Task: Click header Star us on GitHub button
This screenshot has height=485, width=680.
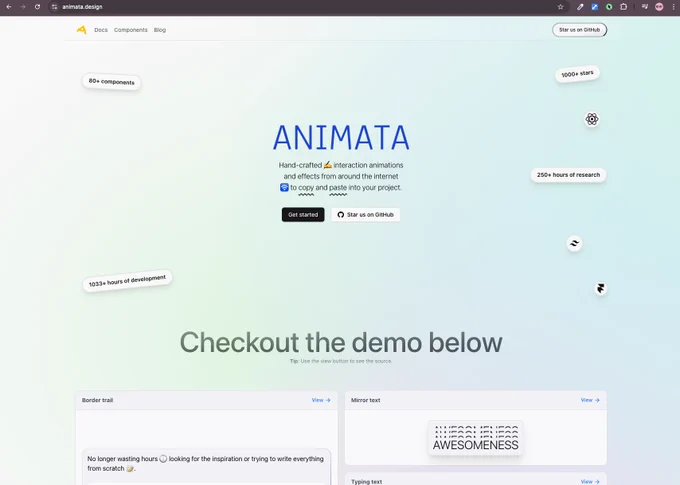Action: click(x=579, y=30)
